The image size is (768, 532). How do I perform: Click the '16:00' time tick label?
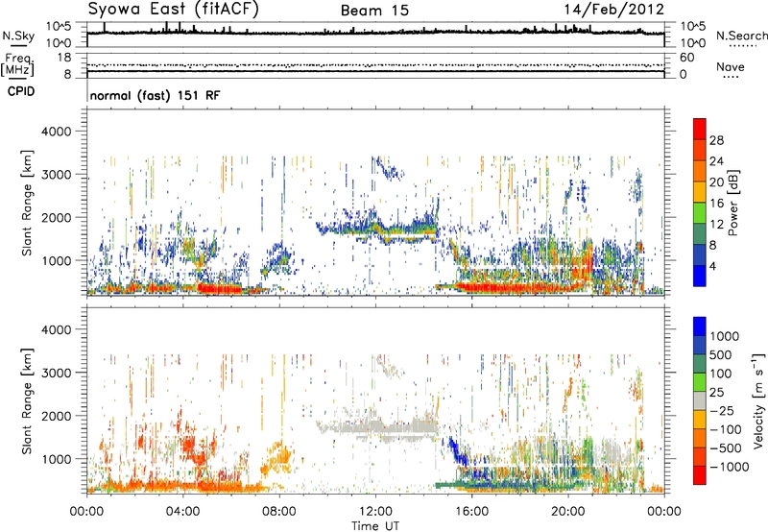point(471,512)
